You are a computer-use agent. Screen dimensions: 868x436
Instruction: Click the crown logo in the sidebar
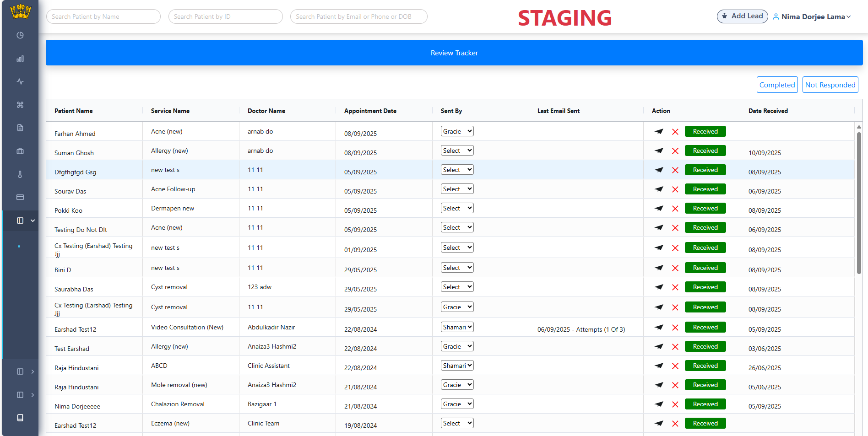20,11
